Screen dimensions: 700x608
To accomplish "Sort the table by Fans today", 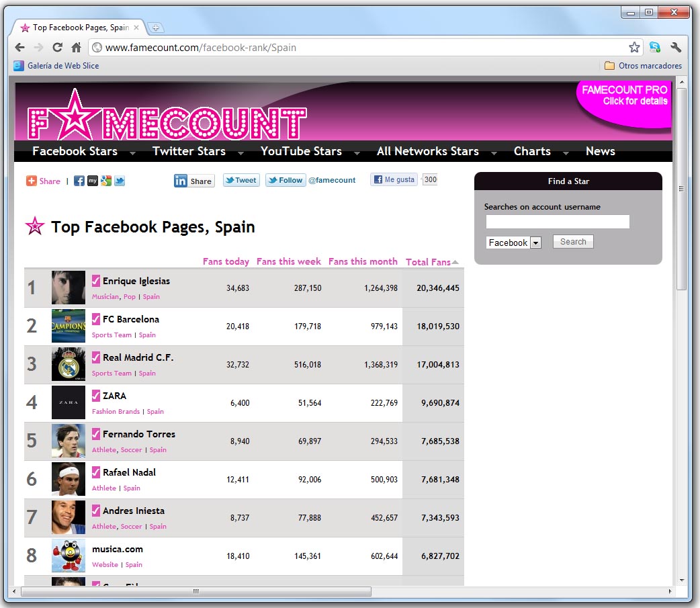I will click(x=226, y=261).
